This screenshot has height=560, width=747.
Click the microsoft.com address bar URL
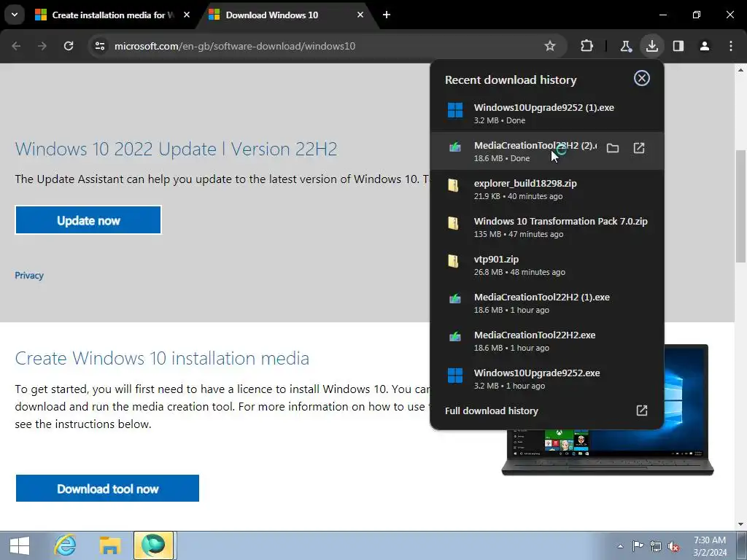pyautogui.click(x=235, y=46)
